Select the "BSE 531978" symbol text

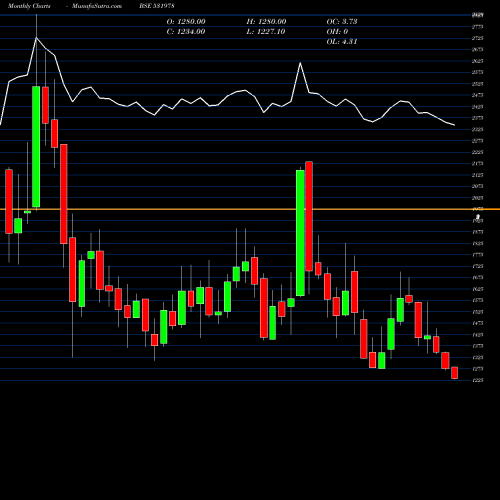tap(157, 6)
